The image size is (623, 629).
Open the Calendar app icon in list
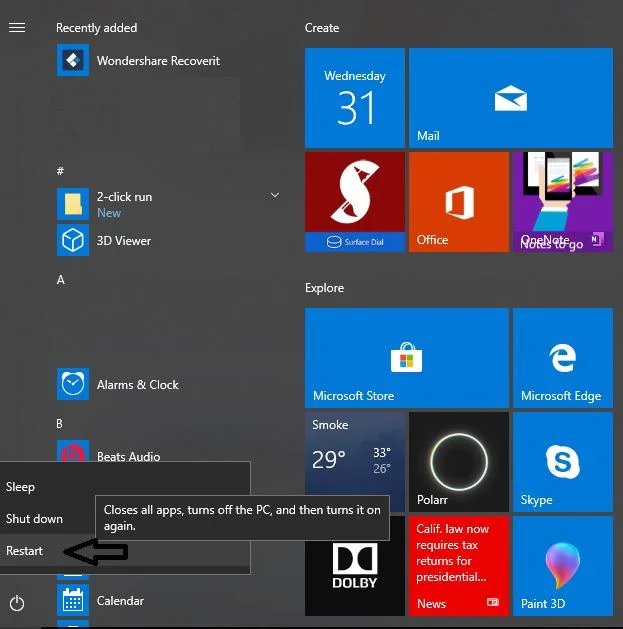73,600
